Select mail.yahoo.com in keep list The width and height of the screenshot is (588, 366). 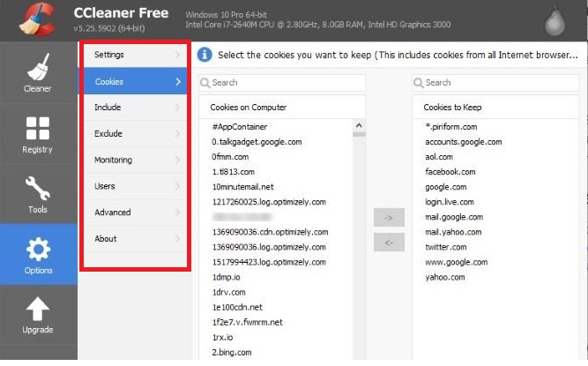click(453, 232)
